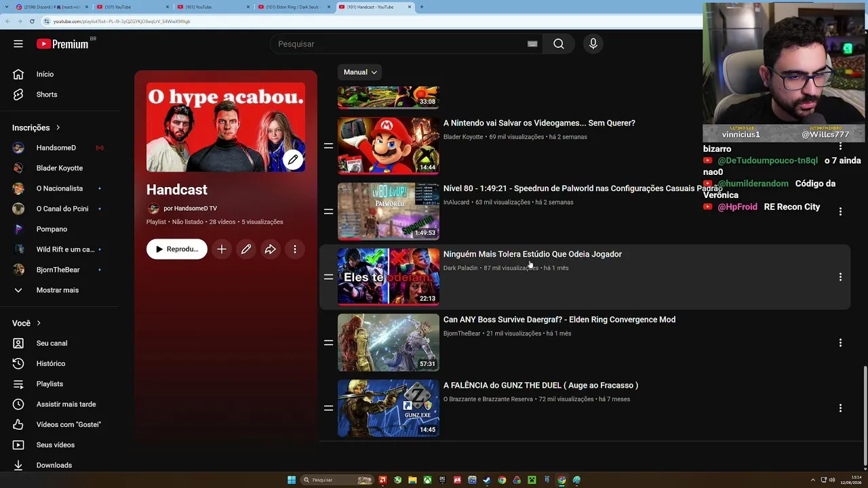Image resolution: width=868 pixels, height=488 pixels.
Task: Open Histórico watch history
Action: tap(51, 363)
